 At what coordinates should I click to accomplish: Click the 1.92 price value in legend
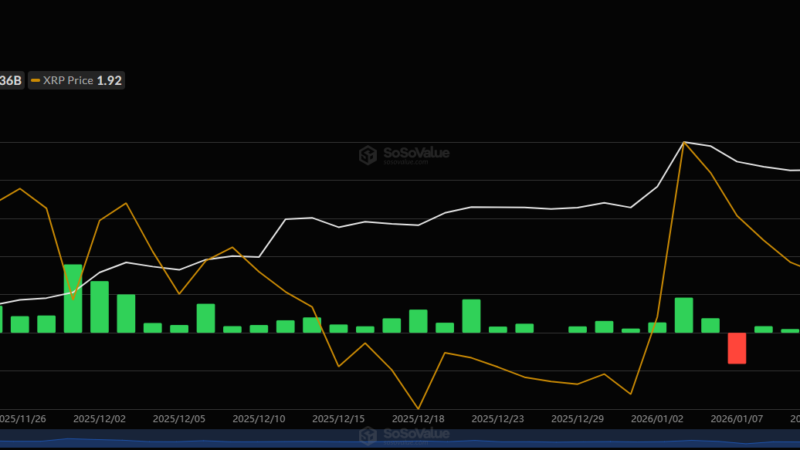tap(109, 81)
